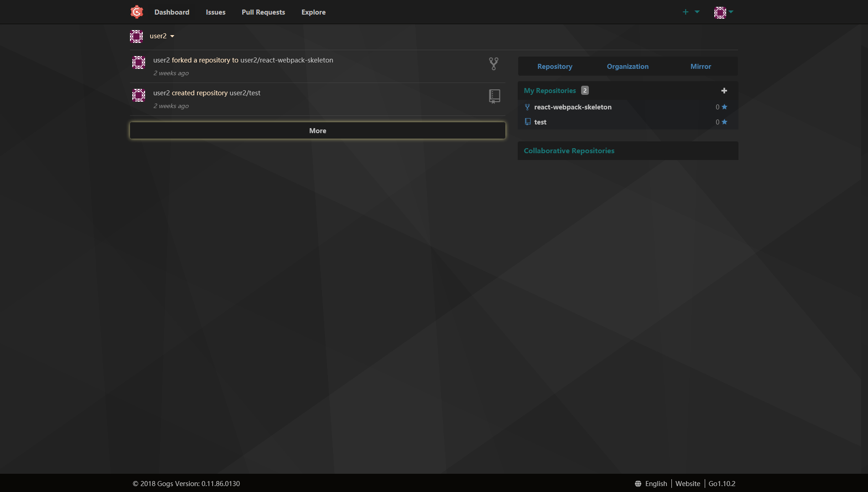The width and height of the screenshot is (868, 492).
Task: Open the create new plus dropdown
Action: (691, 12)
